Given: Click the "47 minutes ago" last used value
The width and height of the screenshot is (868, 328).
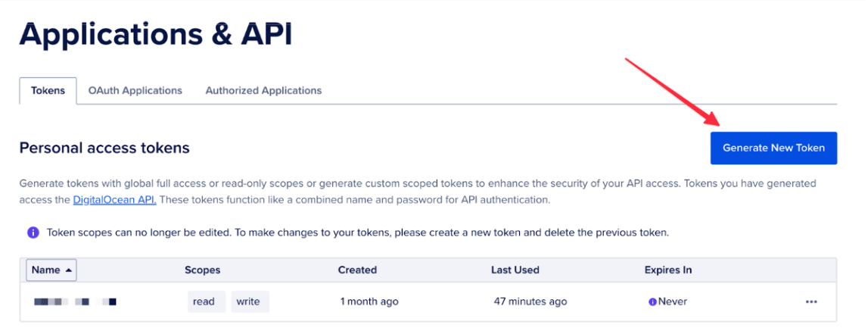Looking at the screenshot, I should [530, 301].
